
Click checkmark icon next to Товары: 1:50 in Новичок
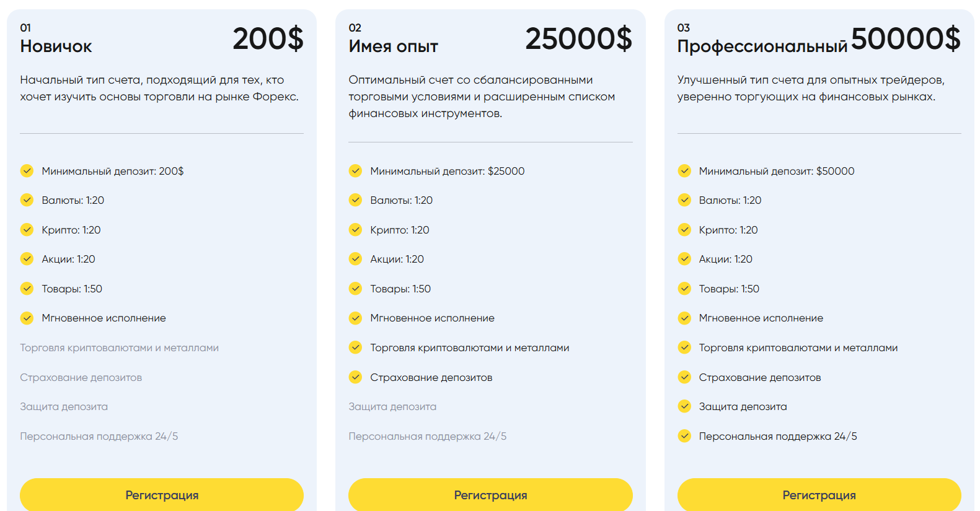click(x=27, y=288)
